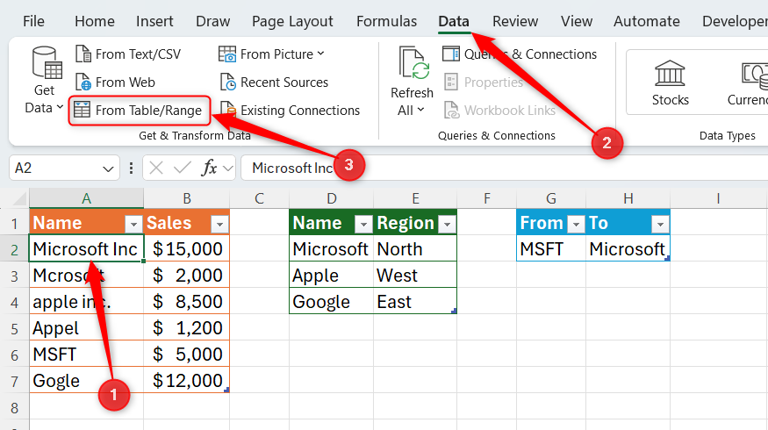This screenshot has height=430, width=768.
Task: Select row 5 header
Action: tap(14, 328)
